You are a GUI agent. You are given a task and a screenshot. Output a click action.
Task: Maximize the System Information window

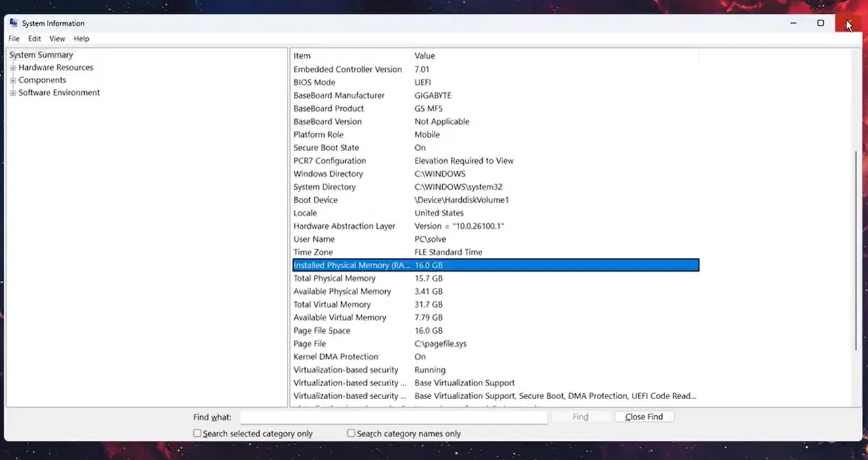click(x=821, y=23)
